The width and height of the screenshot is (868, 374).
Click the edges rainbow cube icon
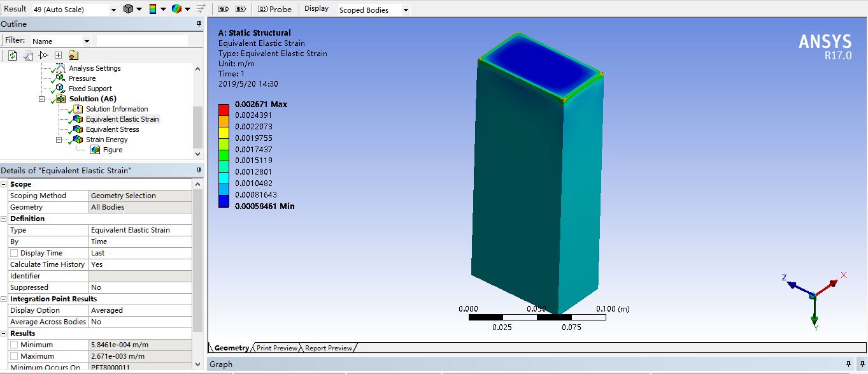pos(177,9)
